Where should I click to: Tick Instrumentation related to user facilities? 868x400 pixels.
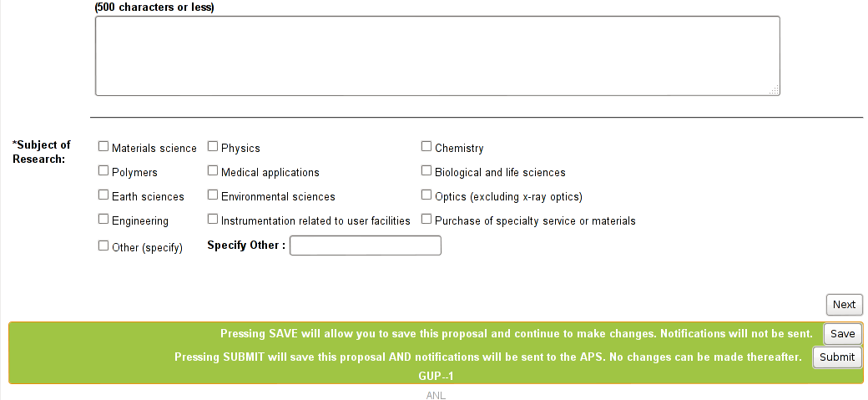coord(213,220)
